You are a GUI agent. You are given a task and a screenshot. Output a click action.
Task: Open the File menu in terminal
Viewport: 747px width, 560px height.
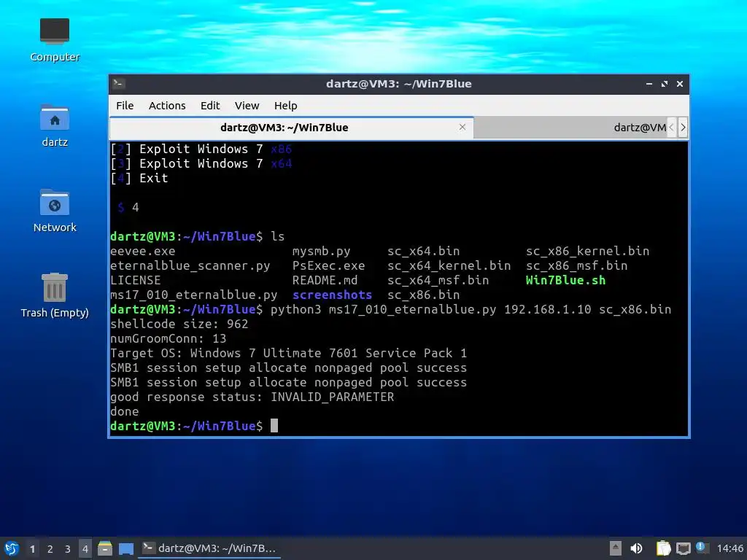(125, 106)
